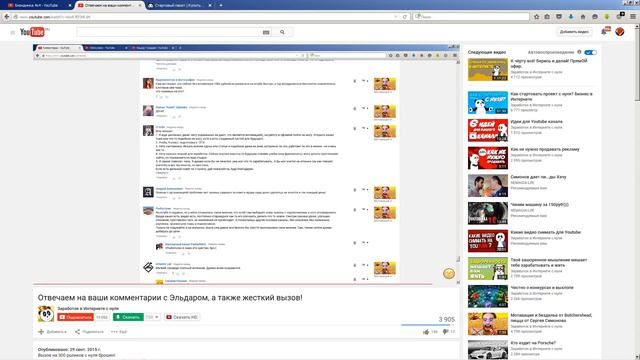Screen dimensions: 640x360
Task: Open '6 идей' red video thumbnail
Action: point(488,130)
